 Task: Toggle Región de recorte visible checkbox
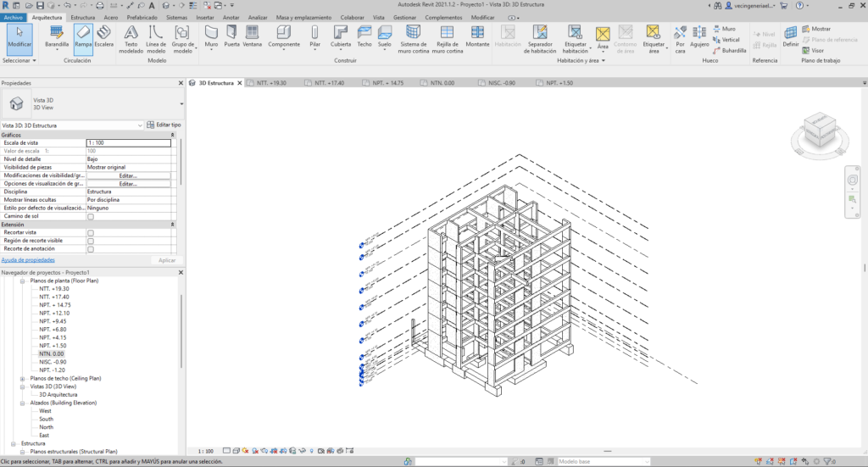pos(91,241)
